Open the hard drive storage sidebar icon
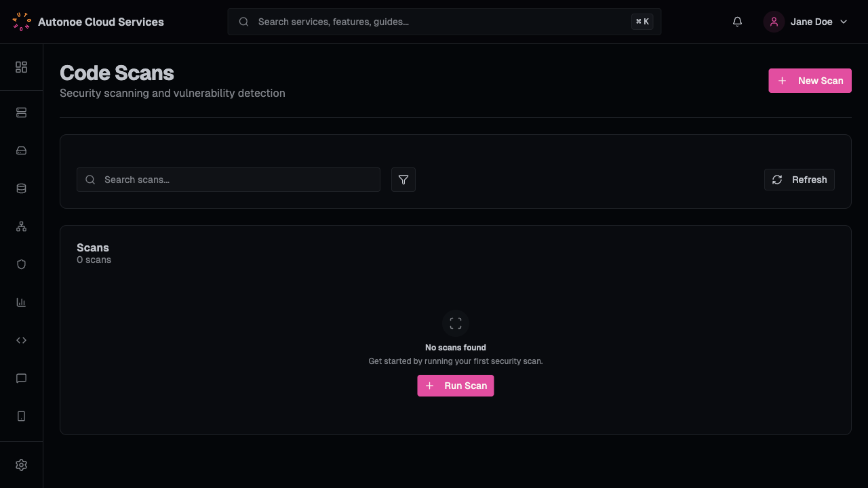Screen dimensions: 868x488 click(21, 150)
